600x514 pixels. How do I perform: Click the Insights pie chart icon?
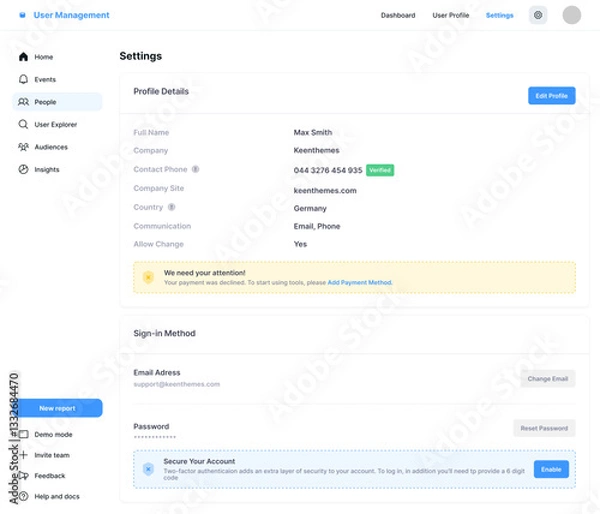click(23, 170)
